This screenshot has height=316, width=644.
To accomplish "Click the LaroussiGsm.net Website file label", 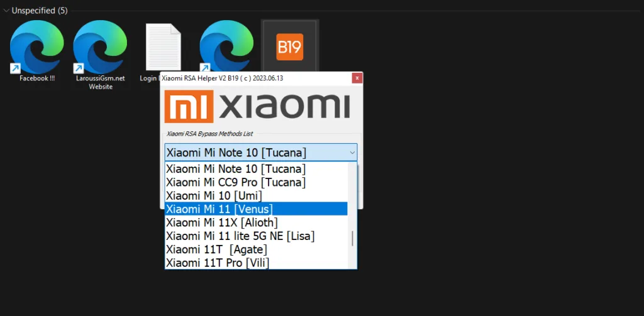I will (101, 82).
